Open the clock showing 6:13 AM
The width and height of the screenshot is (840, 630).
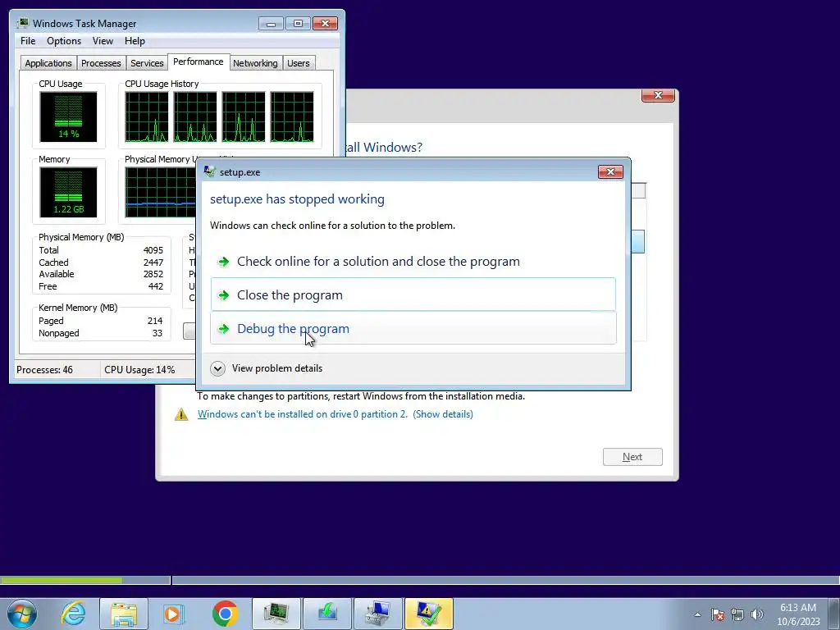(x=798, y=614)
